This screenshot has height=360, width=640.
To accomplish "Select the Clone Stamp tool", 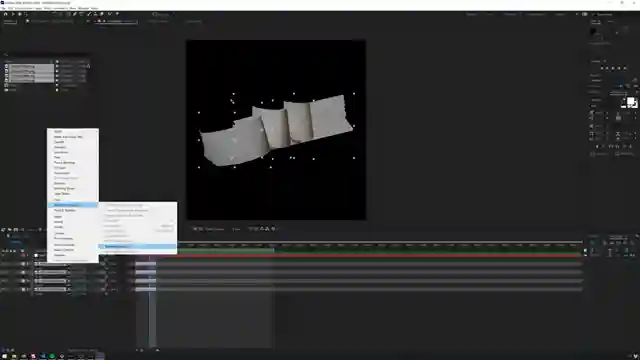I will tap(95, 14).
